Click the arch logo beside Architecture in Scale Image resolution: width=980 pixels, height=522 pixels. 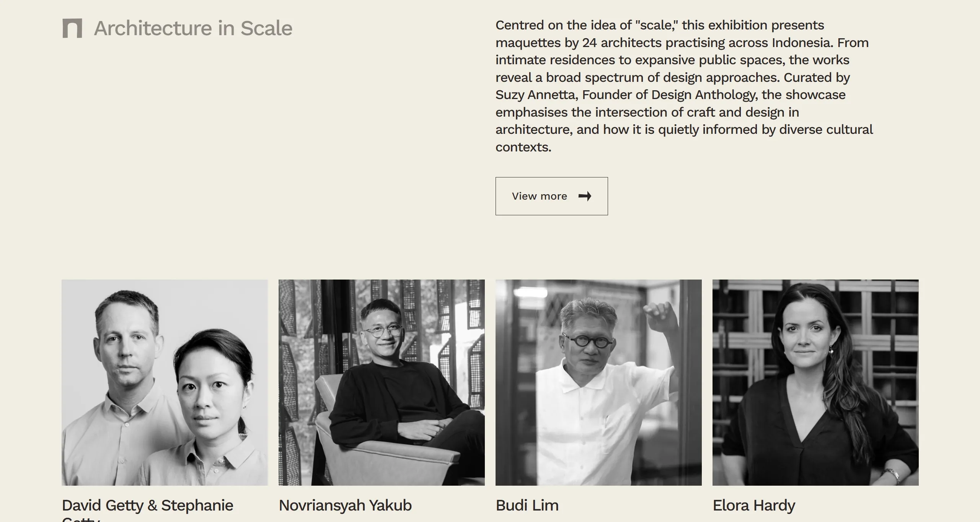(72, 28)
